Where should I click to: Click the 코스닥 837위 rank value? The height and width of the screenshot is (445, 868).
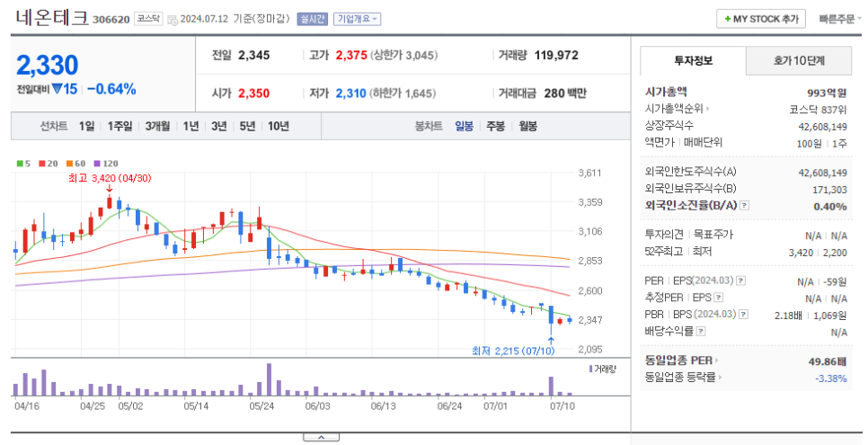tap(819, 110)
